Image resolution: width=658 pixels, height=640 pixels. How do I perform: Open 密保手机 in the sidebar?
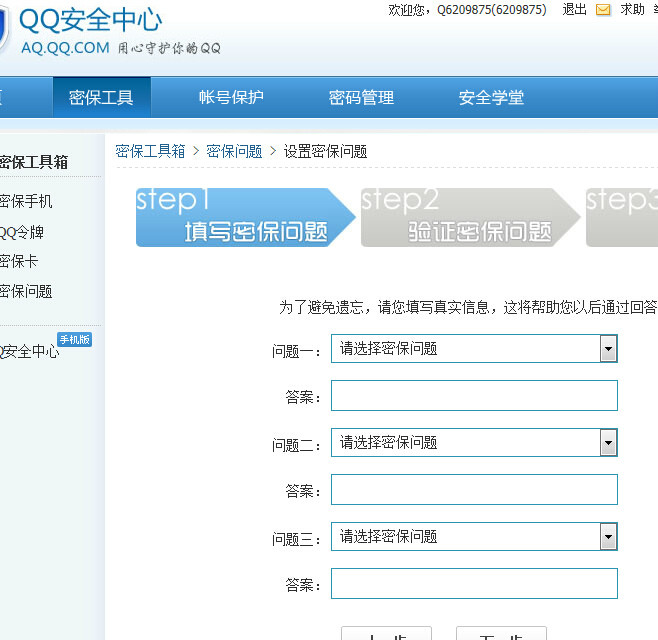(26, 201)
